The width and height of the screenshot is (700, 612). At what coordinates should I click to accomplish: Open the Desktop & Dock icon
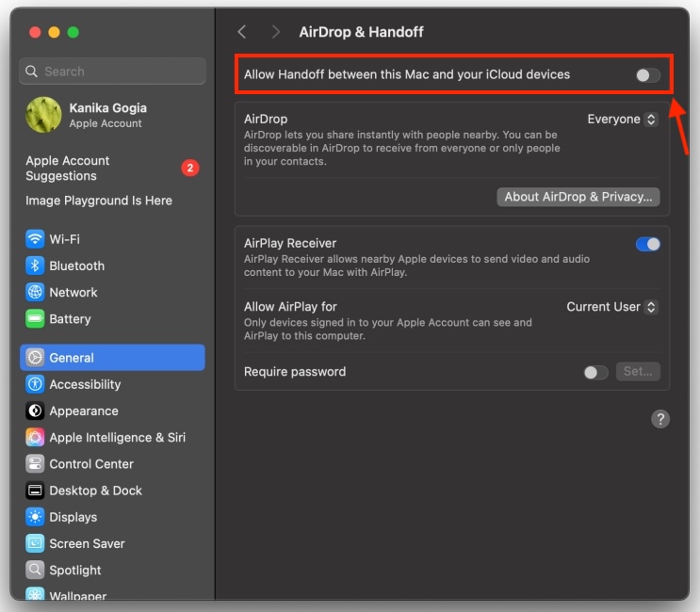(35, 491)
